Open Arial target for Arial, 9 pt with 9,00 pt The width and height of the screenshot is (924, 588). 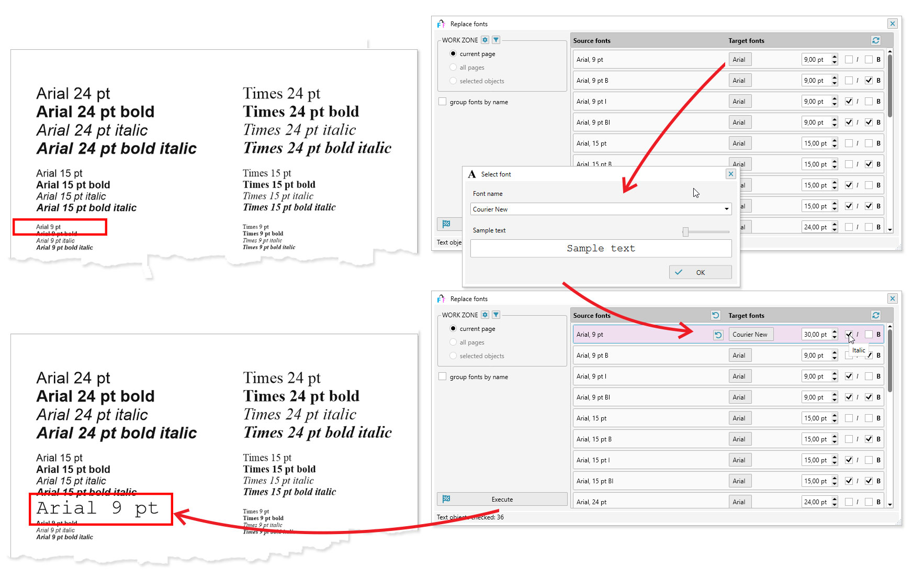tap(740, 59)
